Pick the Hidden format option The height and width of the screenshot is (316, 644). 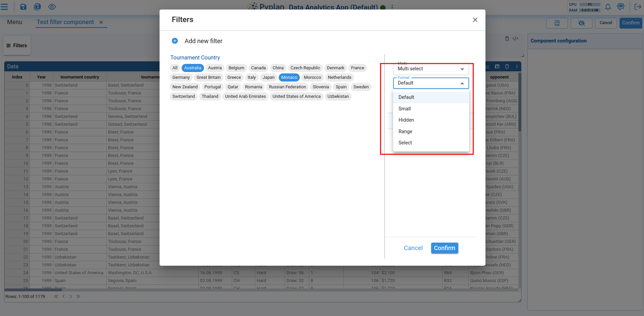click(406, 120)
